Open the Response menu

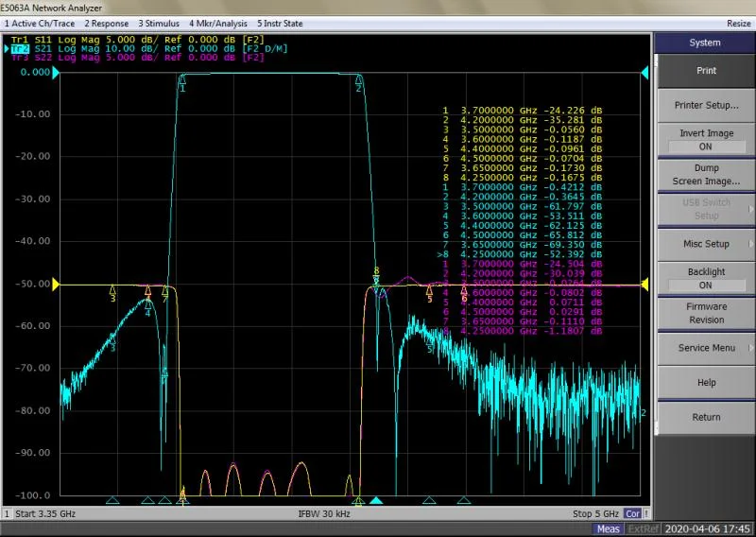tap(107, 23)
